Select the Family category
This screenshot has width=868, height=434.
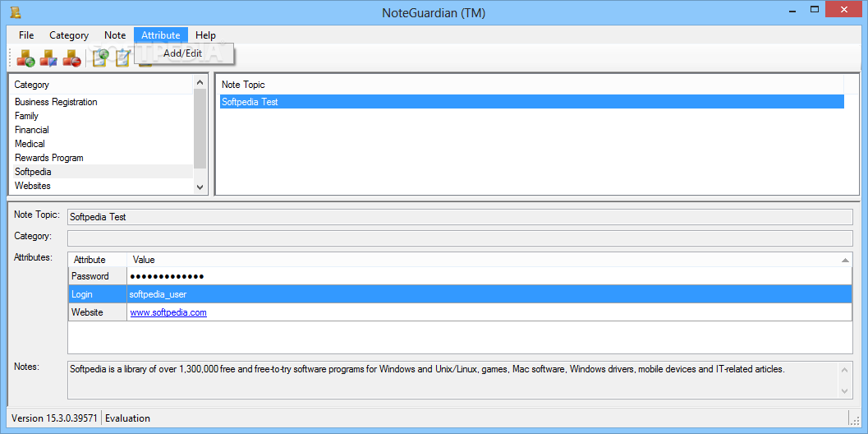coord(103,116)
